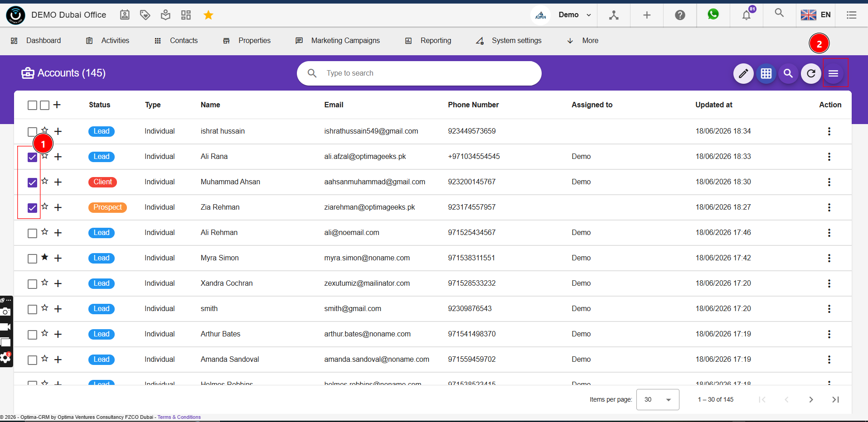Uncheck the Muhammad Ahsan row checkbox
This screenshot has width=868, height=422.
pos(32,182)
